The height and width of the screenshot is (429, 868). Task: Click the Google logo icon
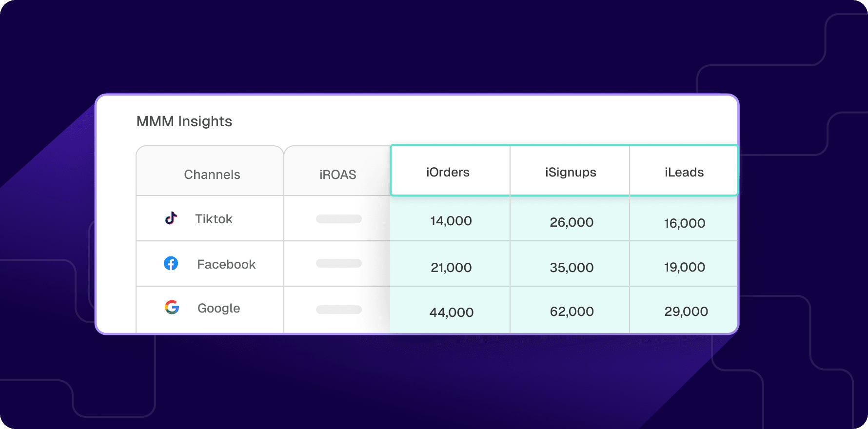(172, 307)
